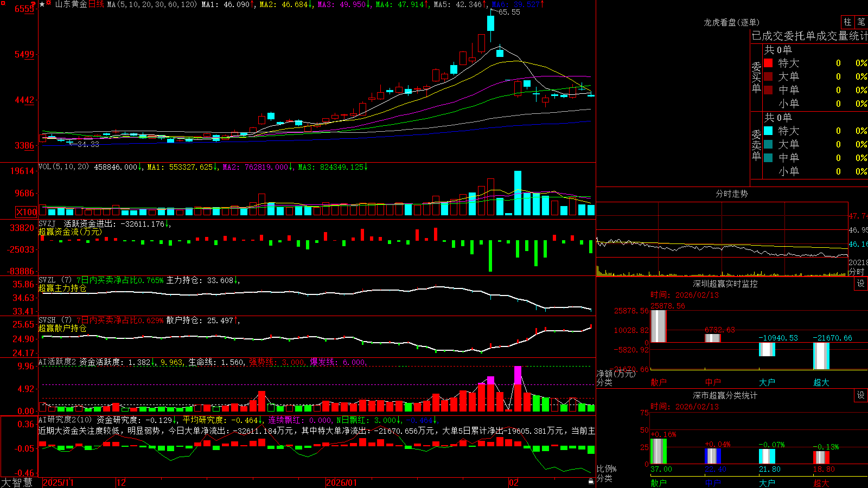
Task: Click the lock icon at chart bottom-right
Action: pyautogui.click(x=591, y=481)
